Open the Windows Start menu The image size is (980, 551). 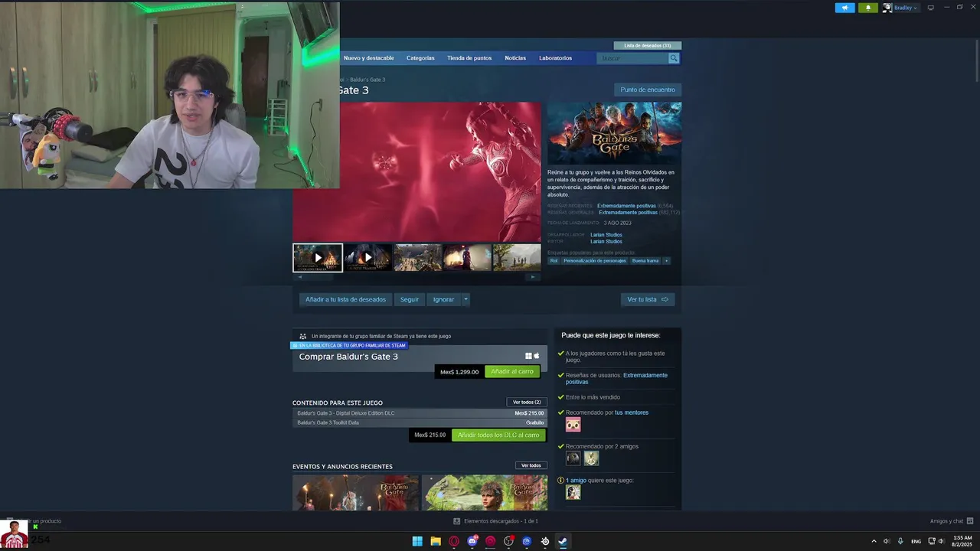tap(417, 541)
